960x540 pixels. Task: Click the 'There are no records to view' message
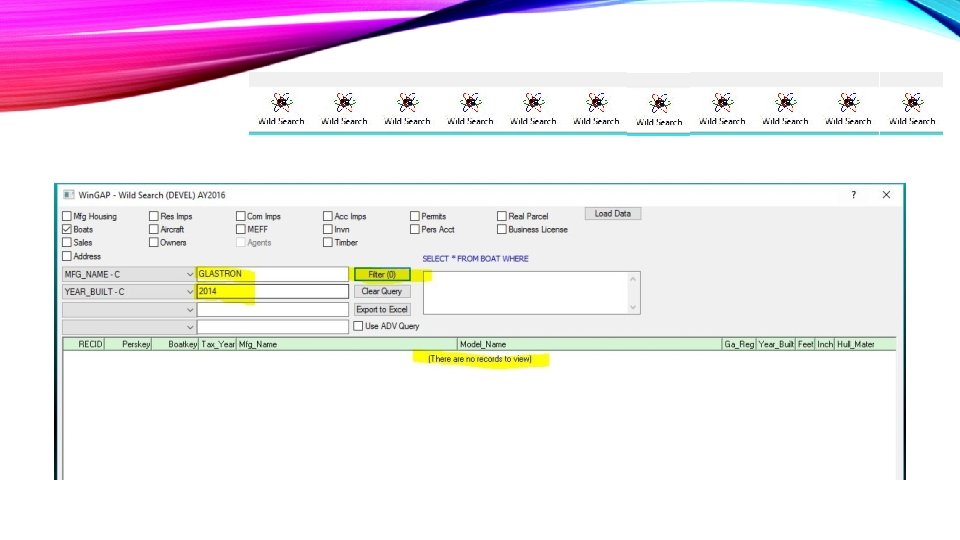point(480,359)
